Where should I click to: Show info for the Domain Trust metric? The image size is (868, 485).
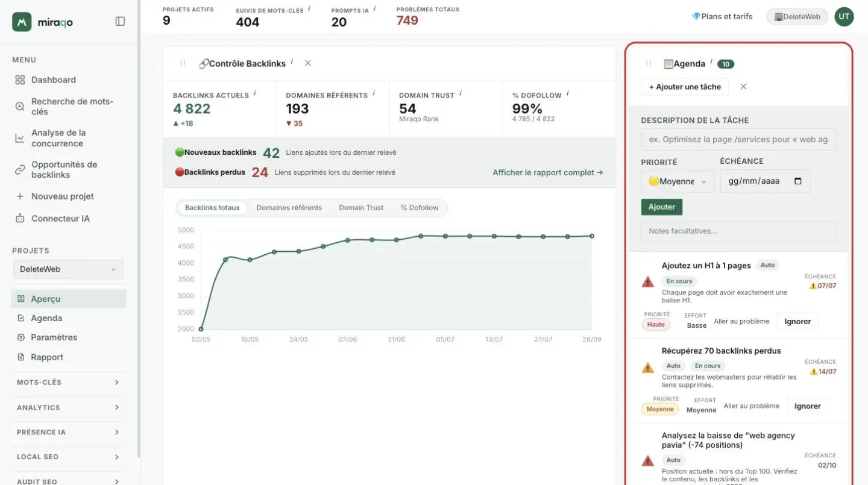pyautogui.click(x=461, y=94)
